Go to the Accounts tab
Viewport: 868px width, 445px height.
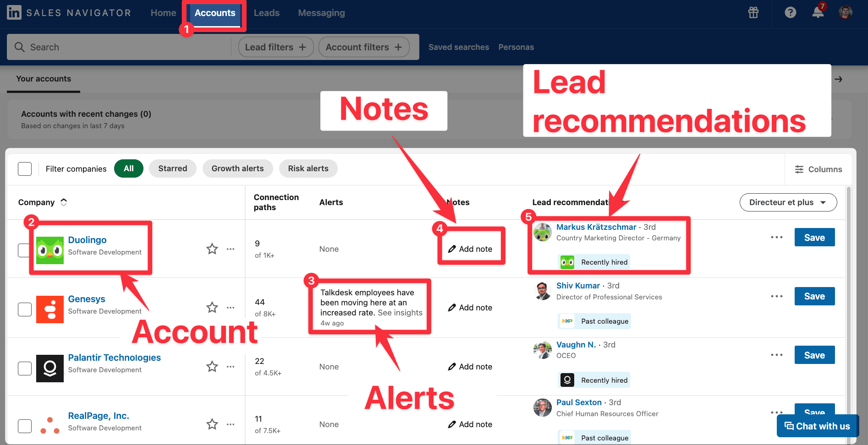215,13
